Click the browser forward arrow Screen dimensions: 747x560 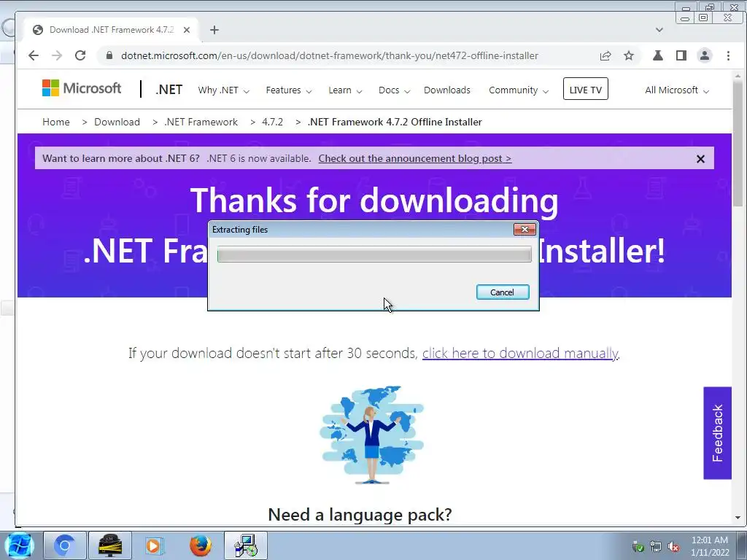point(57,55)
